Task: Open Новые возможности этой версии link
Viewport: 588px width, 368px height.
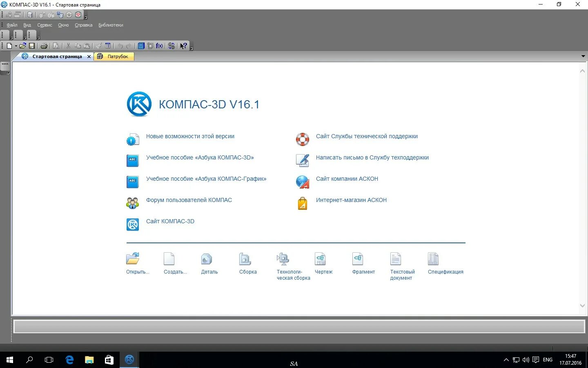Action: [x=190, y=137]
